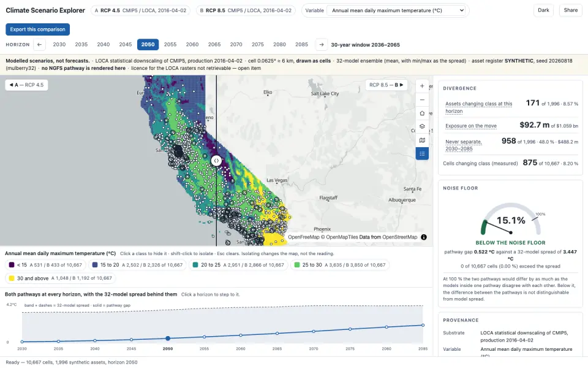
Task: Click the noise floor gauge
Action: click(x=511, y=219)
